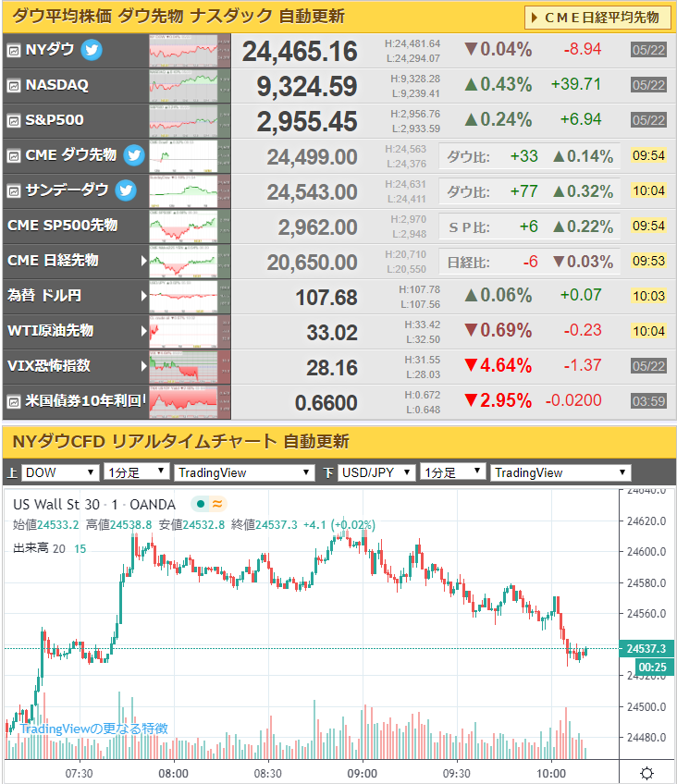The width and height of the screenshot is (677, 784).
Task: Open the NASDAQ row label
Action: click(57, 85)
